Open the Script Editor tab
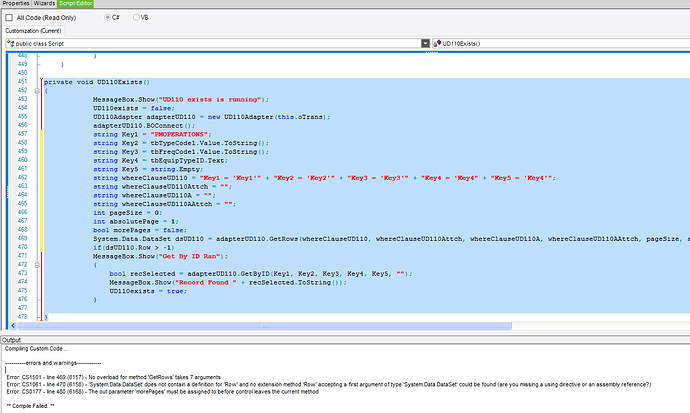690x413 pixels. [76, 3]
